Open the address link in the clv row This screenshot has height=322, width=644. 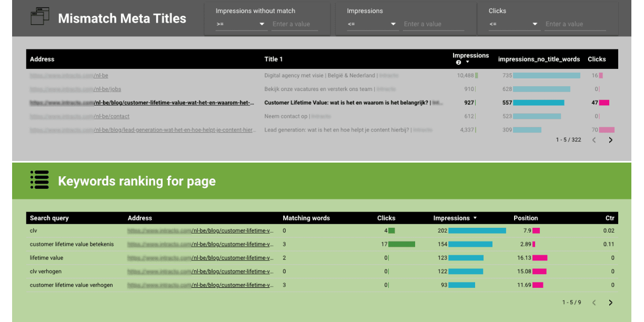pyautogui.click(x=200, y=231)
